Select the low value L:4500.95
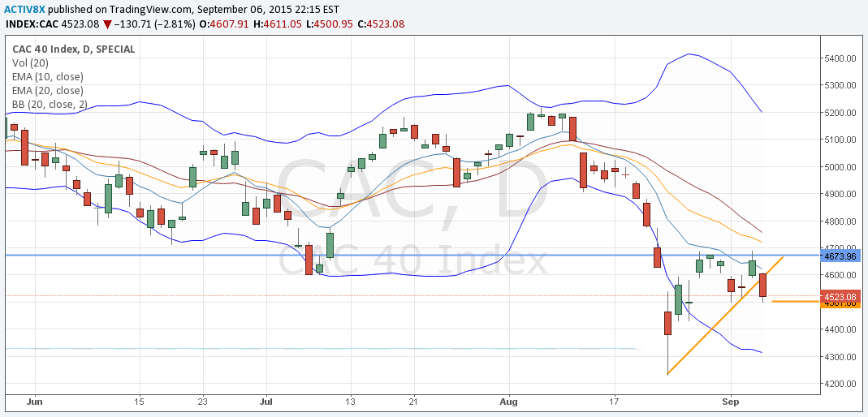 click(x=330, y=24)
